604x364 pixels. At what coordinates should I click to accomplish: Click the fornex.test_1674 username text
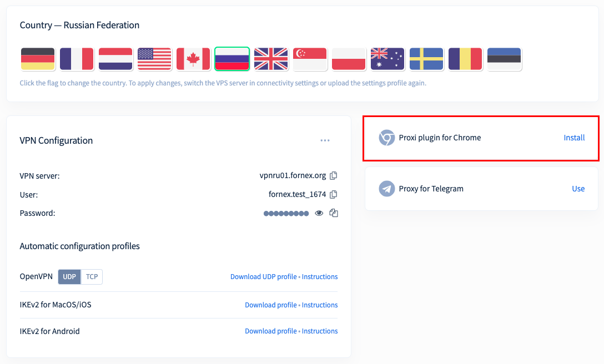298,194
